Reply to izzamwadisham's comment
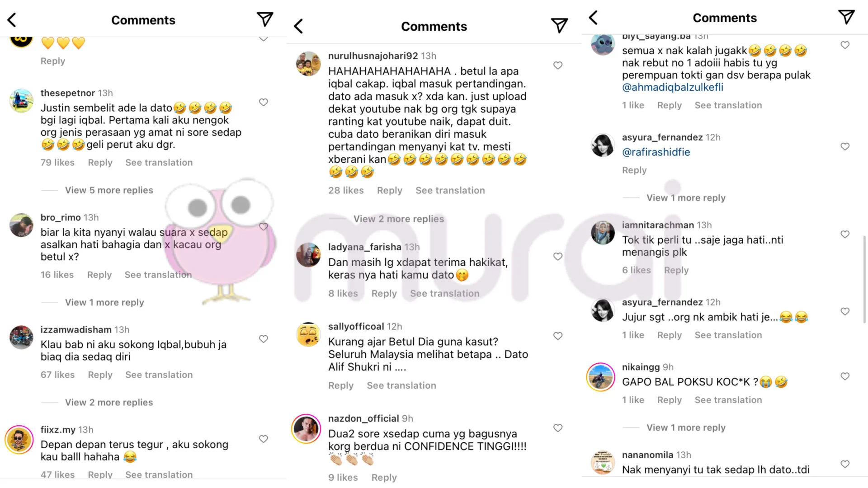The image size is (868, 488). point(100,375)
